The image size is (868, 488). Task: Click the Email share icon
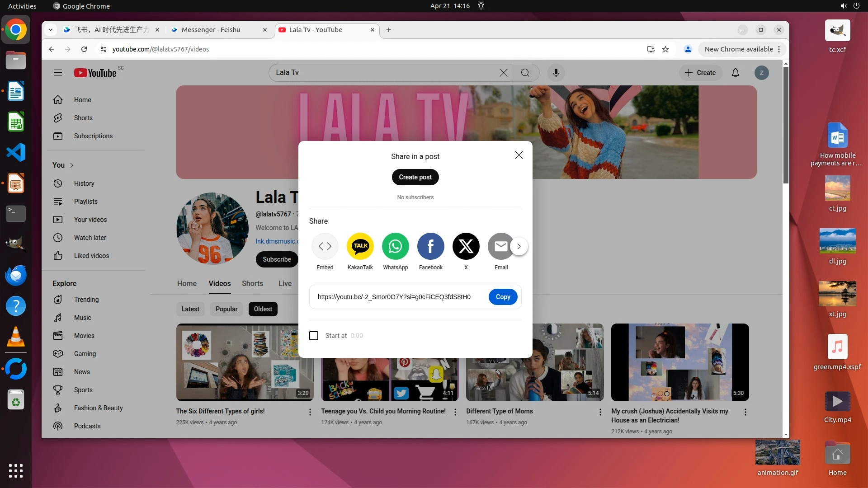(x=500, y=246)
